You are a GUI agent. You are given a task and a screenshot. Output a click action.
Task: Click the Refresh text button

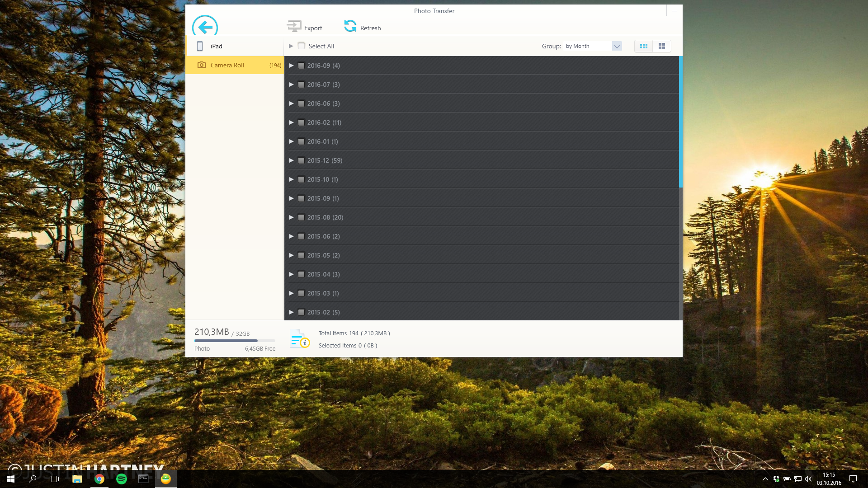[370, 28]
